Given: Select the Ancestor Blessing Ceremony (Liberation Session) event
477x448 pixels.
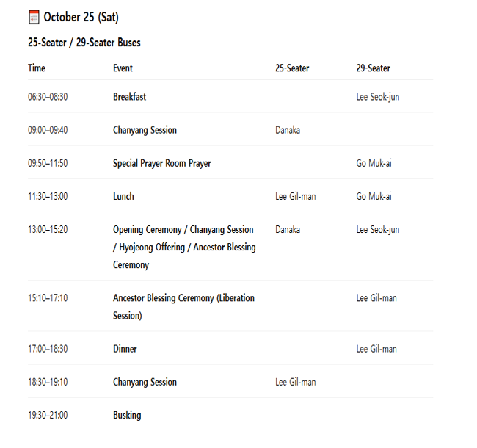Looking at the screenshot, I should [x=183, y=306].
